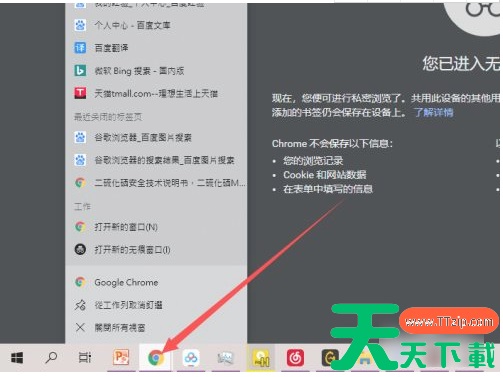Click the Chrome taskbar icon
The height and width of the screenshot is (377, 503).
tap(156, 358)
